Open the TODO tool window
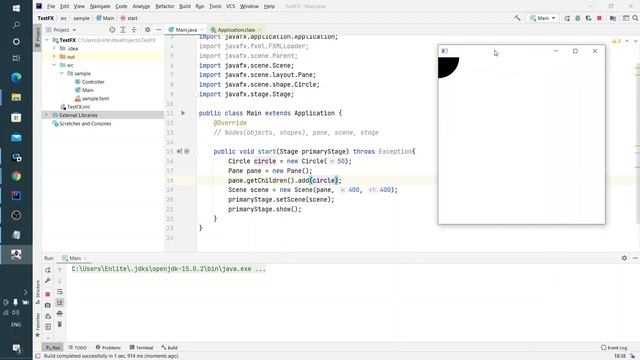 click(78, 348)
